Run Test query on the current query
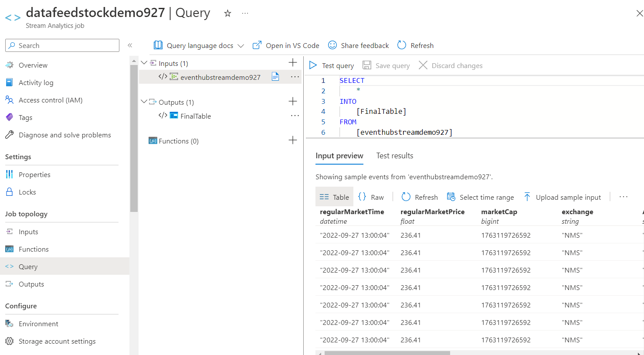The height and width of the screenshot is (355, 644). [331, 65]
